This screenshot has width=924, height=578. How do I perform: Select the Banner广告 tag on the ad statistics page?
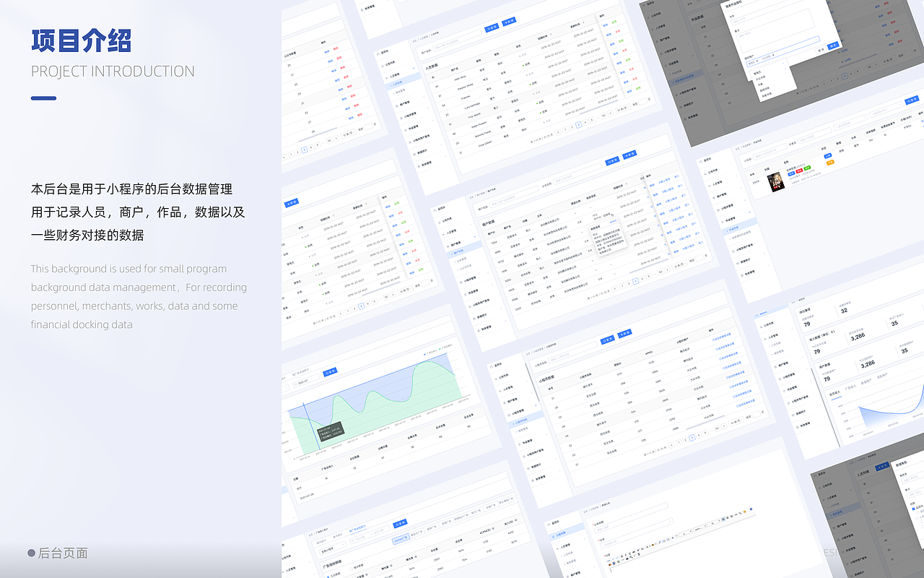tap(401, 540)
